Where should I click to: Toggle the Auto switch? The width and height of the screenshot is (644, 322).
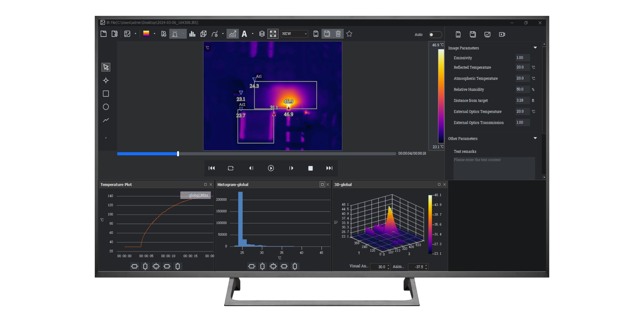tap(435, 35)
